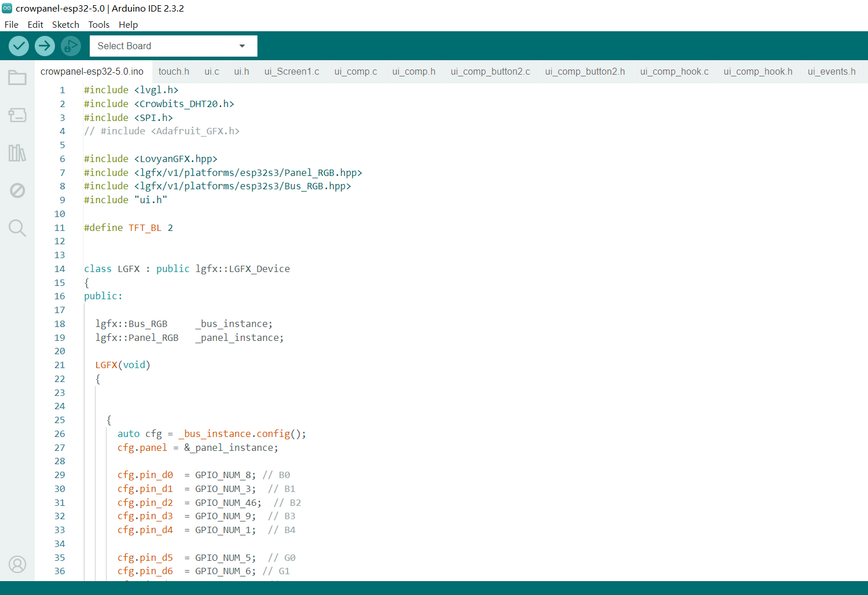Open the Sketchbook folder sidebar icon
868x595 pixels.
click(17, 78)
